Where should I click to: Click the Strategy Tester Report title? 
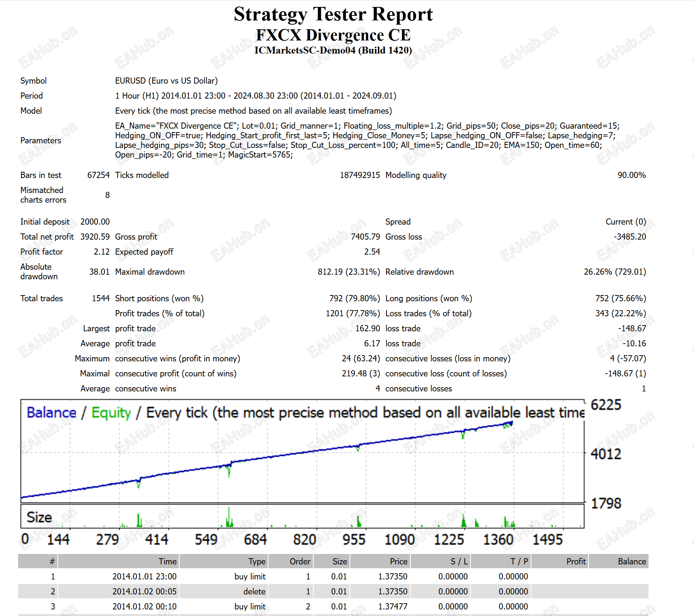pyautogui.click(x=333, y=14)
